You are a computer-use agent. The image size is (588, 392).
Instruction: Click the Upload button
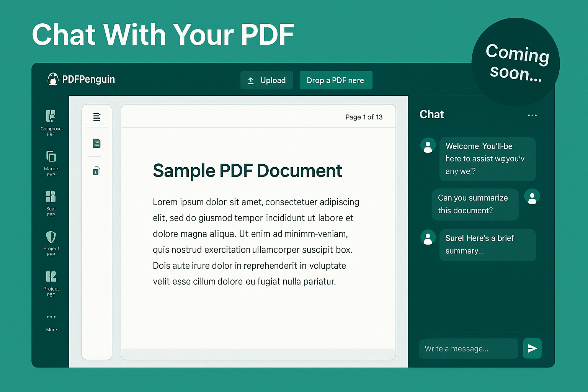266,80
